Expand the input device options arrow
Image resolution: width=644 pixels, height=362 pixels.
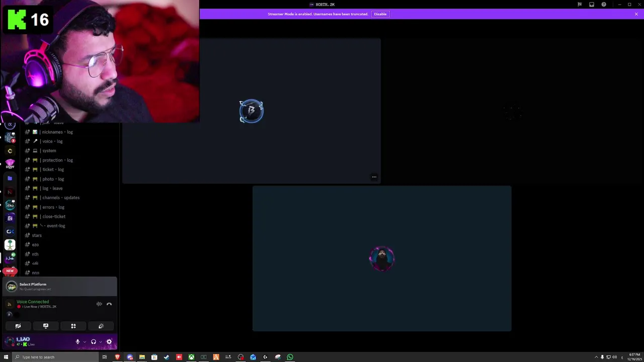pyautogui.click(x=84, y=342)
